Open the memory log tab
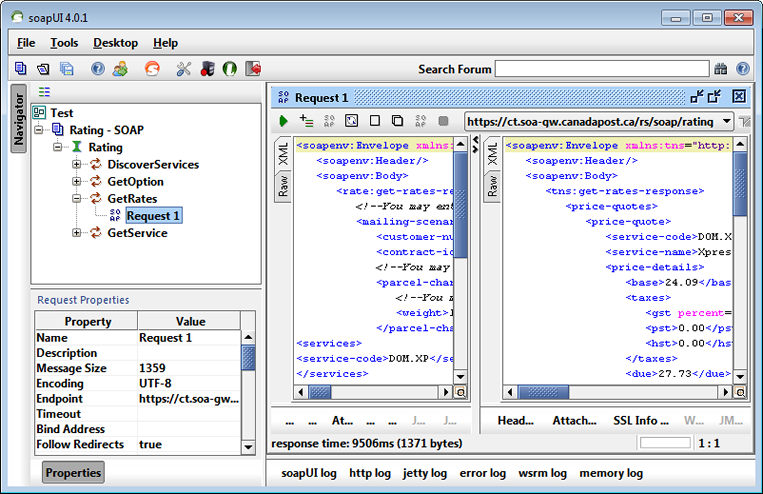 (611, 473)
